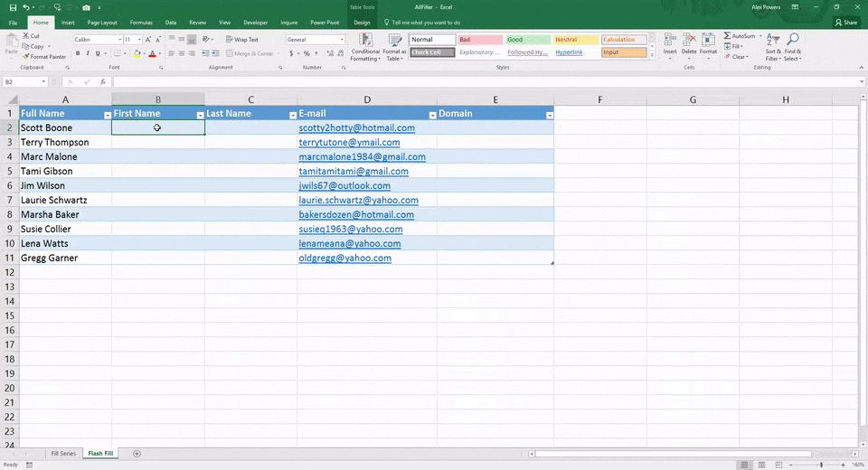Viewport: 868px width, 470px height.
Task: Toggle Bold formatting
Action: point(78,53)
